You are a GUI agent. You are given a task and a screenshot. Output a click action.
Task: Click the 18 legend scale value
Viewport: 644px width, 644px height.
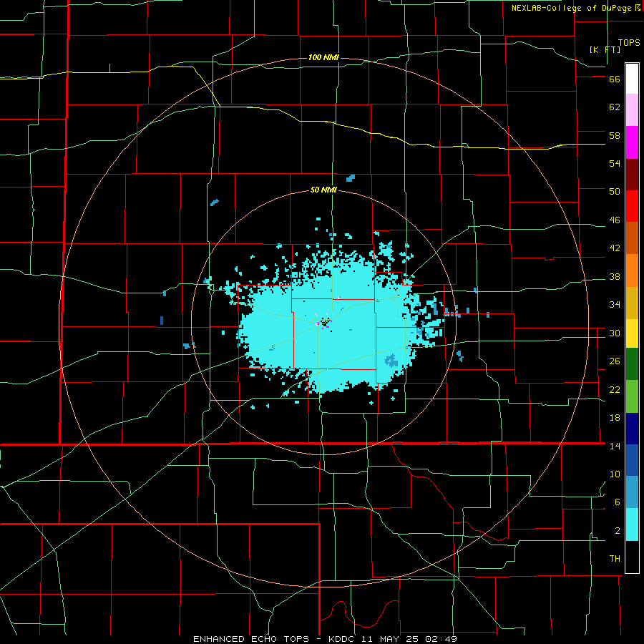click(x=615, y=418)
